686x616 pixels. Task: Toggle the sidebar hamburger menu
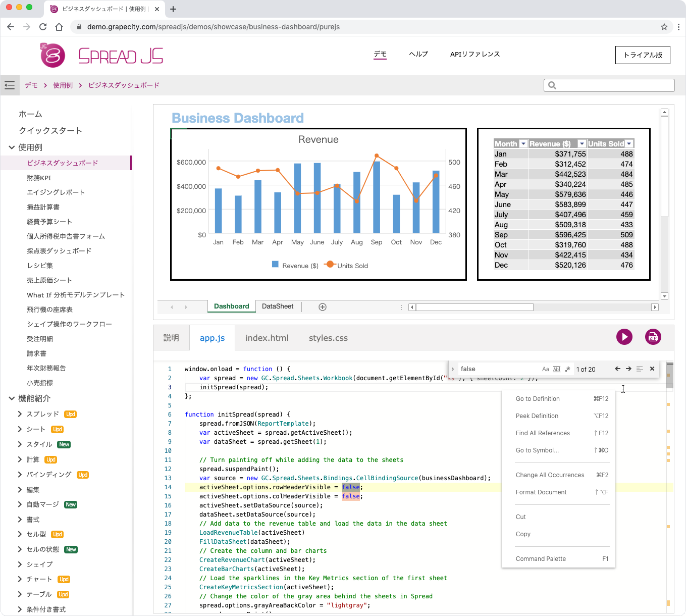[x=10, y=85]
